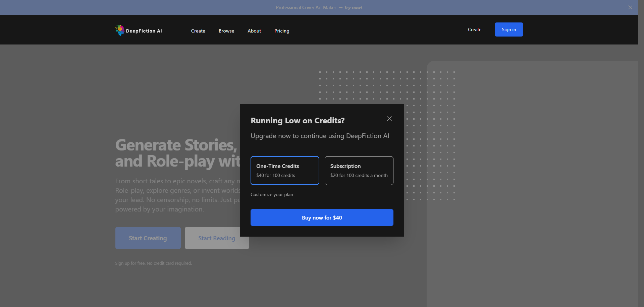The height and width of the screenshot is (307, 644).
Task: Click the Create link beside Sign in
Action: click(475, 29)
